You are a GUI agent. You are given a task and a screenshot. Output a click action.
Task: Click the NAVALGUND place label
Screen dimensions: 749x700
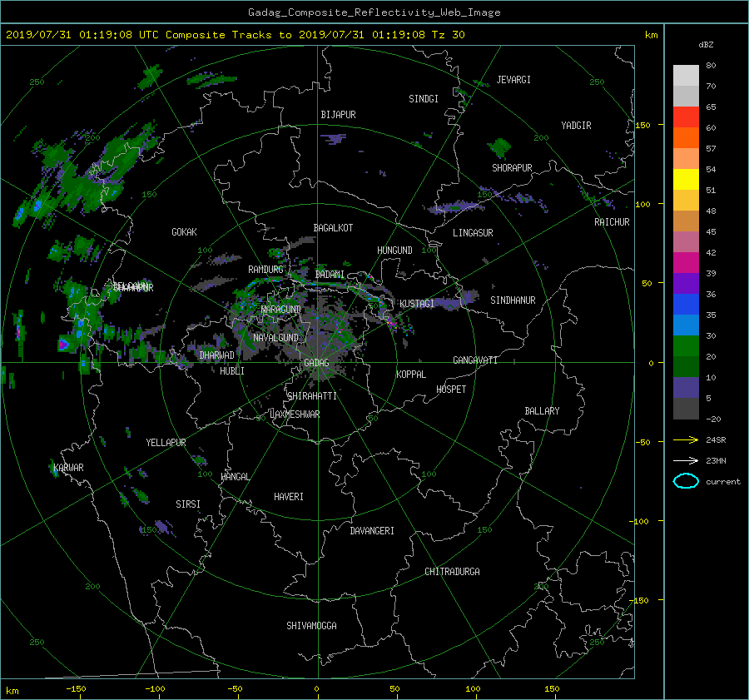[x=275, y=338]
